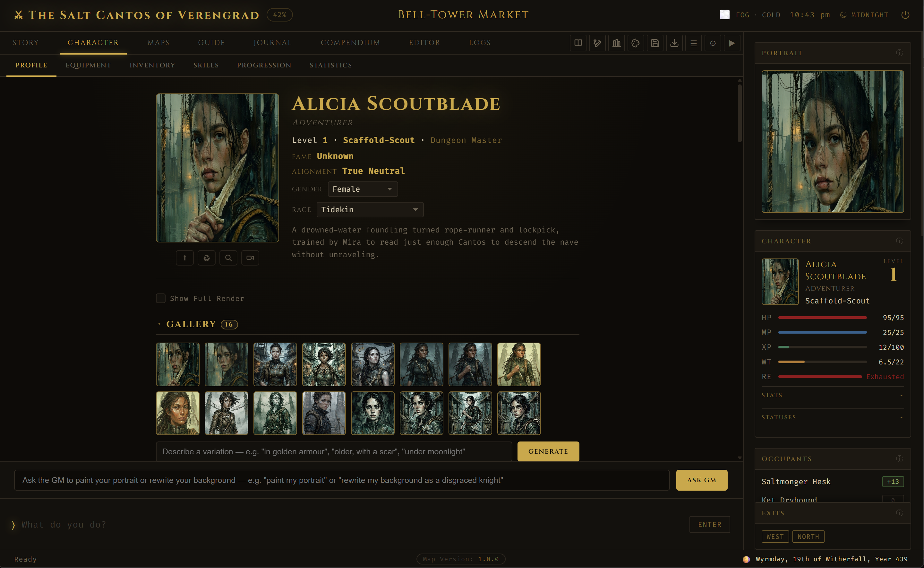Click the regenerate portrait recycle icon
Image resolution: width=924 pixels, height=568 pixels.
(x=206, y=258)
